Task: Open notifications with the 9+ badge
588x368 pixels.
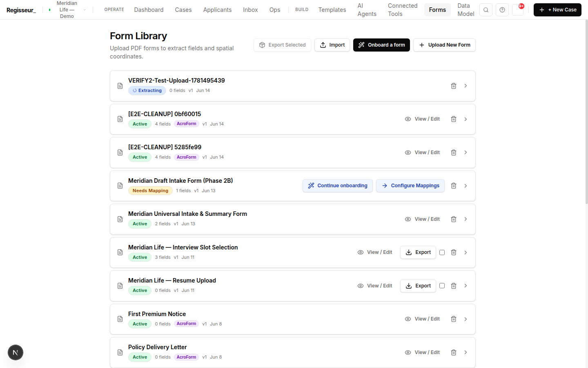Action: [518, 9]
